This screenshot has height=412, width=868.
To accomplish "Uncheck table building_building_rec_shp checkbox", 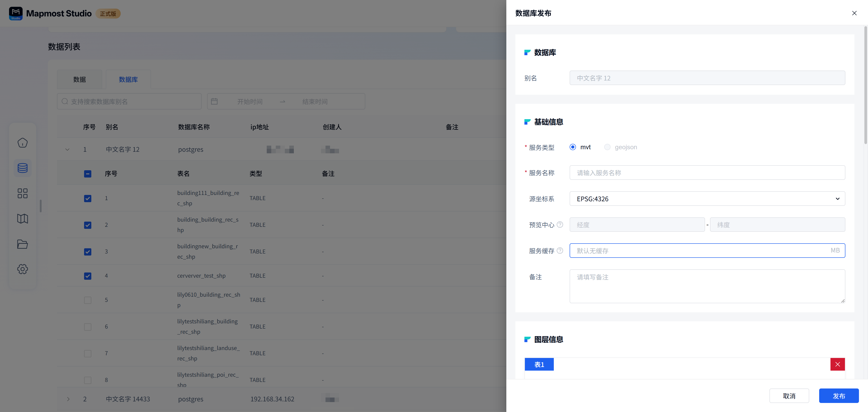I will 88,225.
